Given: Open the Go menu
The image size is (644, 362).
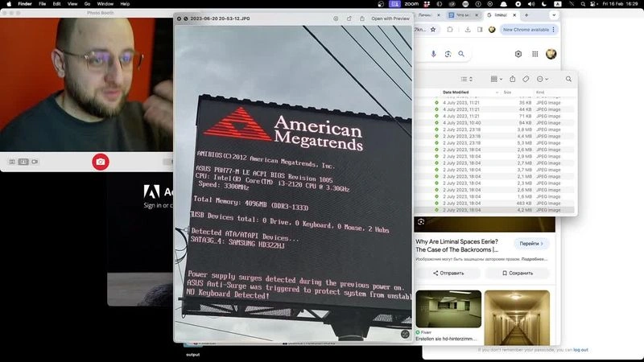Looking at the screenshot, I should [87, 4].
